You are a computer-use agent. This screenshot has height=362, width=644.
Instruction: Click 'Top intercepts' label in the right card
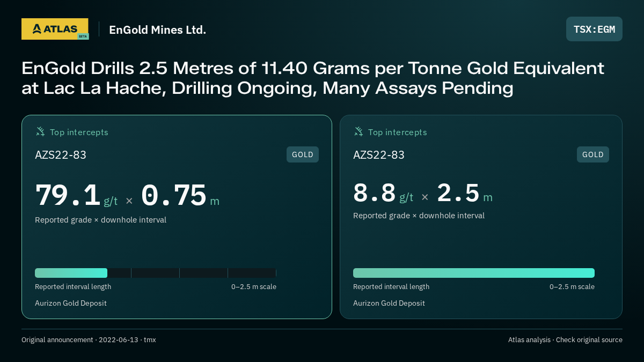click(x=397, y=132)
